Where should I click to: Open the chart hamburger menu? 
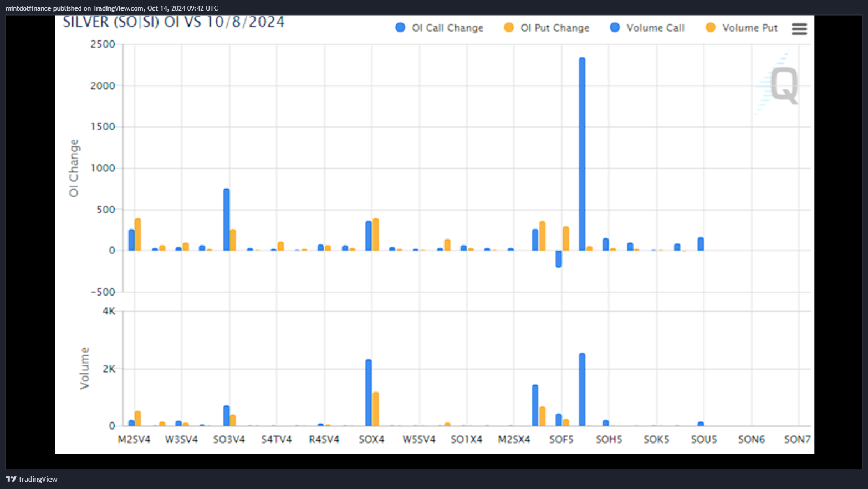[799, 29]
